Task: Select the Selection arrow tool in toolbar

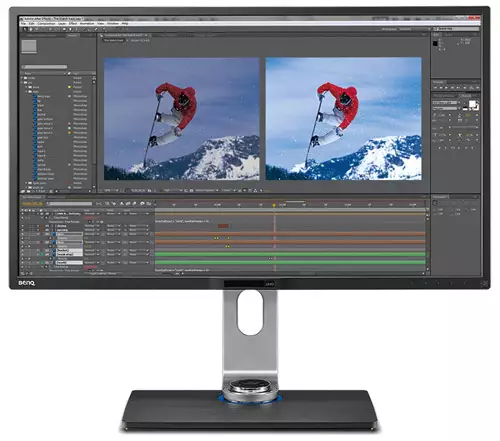Action: (25, 29)
